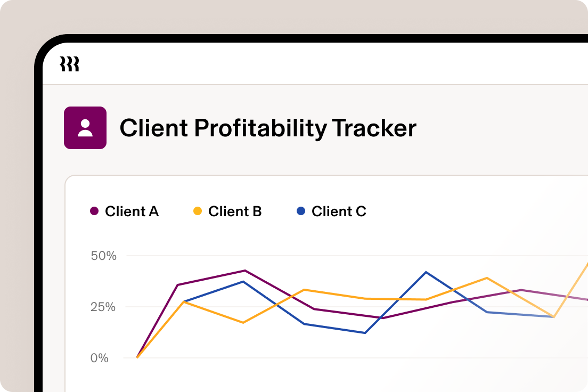Click the Client A legend label text

click(132, 211)
